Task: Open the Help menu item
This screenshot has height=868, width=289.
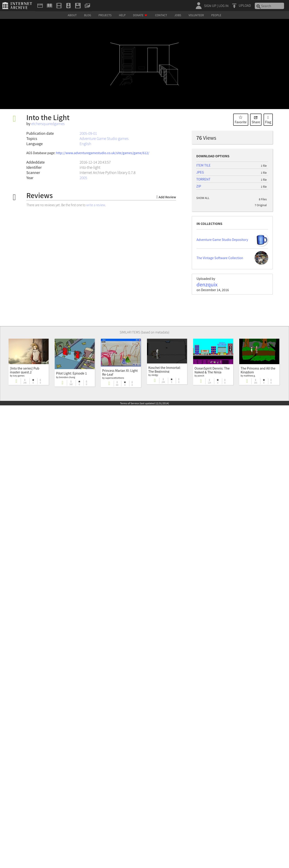Action: pos(122,15)
